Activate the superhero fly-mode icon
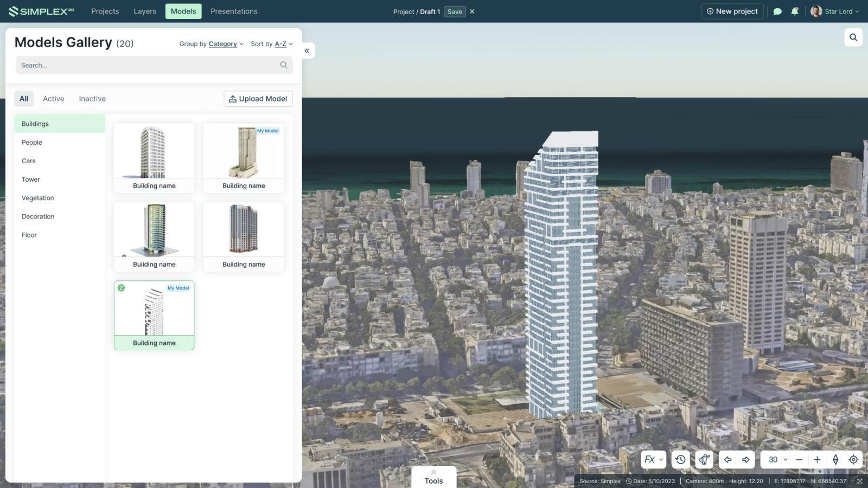 point(704,459)
